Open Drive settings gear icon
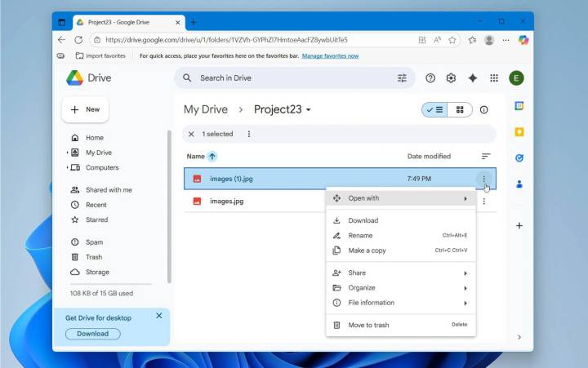The height and width of the screenshot is (368, 588). (x=451, y=78)
